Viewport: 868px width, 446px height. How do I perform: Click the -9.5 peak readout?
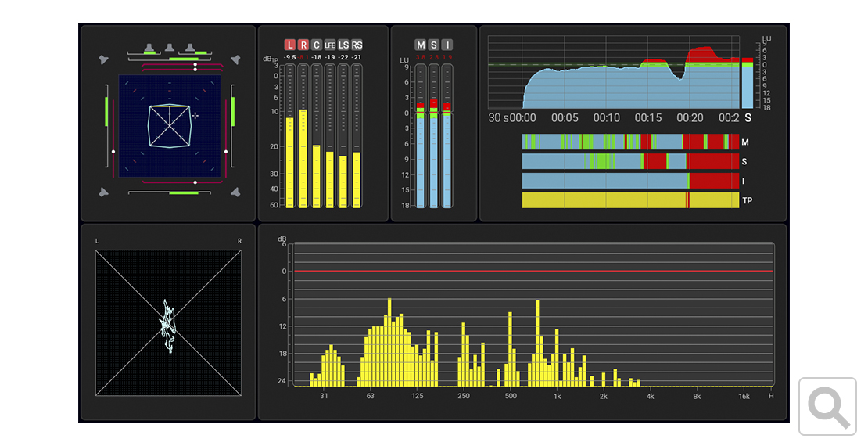point(289,57)
